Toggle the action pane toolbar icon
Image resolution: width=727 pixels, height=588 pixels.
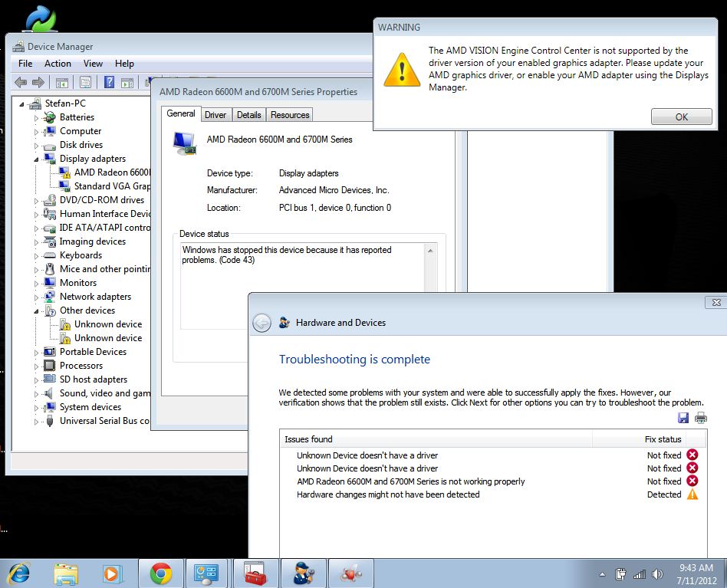click(x=127, y=83)
